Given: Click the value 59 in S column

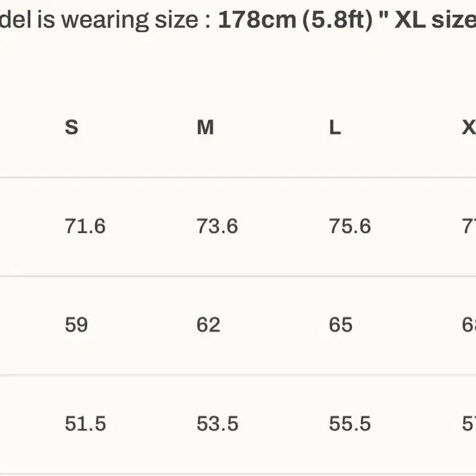Looking at the screenshot, I should pos(76,325).
